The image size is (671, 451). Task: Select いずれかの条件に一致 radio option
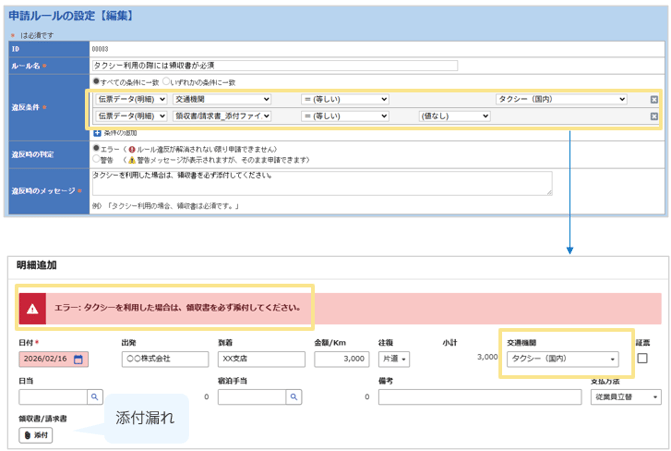click(166, 81)
